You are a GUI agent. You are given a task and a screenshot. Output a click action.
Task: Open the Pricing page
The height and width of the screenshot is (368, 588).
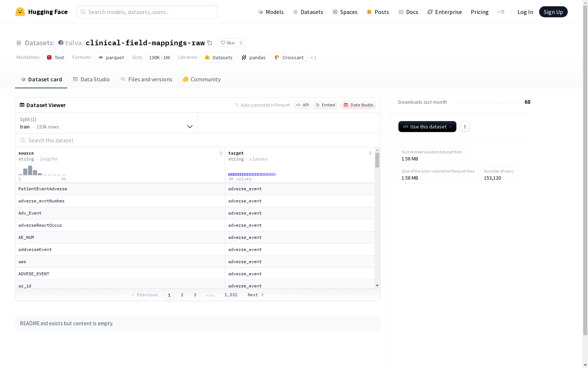(480, 12)
